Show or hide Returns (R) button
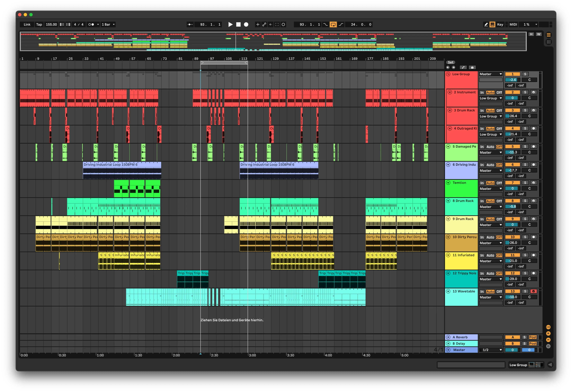The image size is (572, 392). [548, 333]
